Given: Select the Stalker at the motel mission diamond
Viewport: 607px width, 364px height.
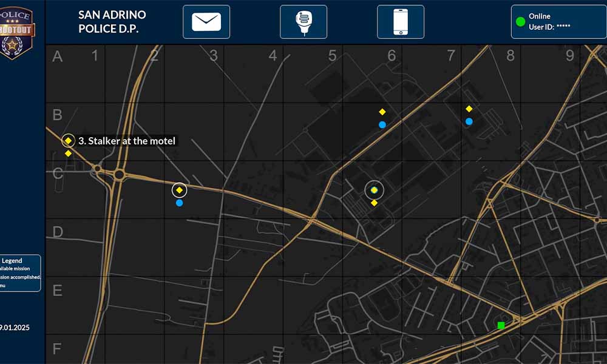Looking at the screenshot, I should tap(67, 140).
